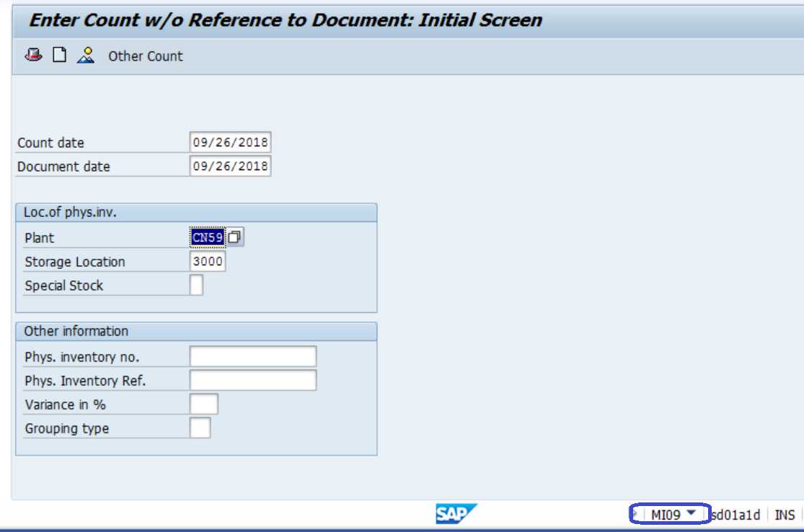Image resolution: width=804 pixels, height=532 pixels.
Task: Click the Count date field
Action: (230, 142)
